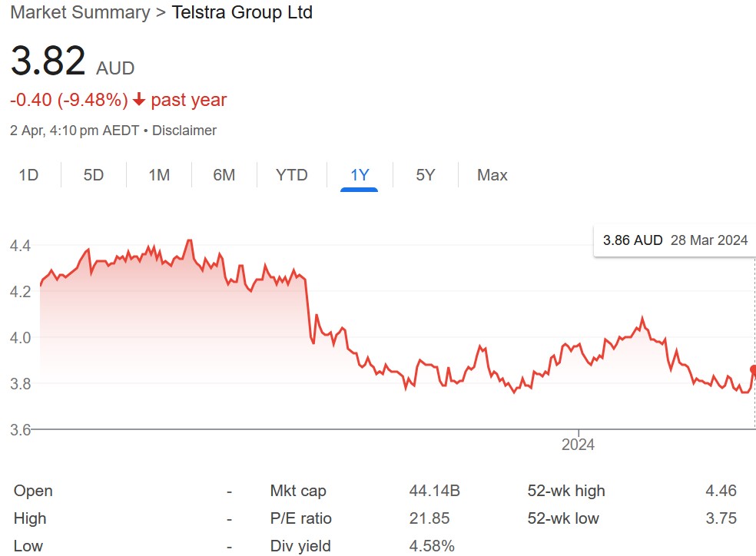Click the Mkt cap value 44.14B

(x=434, y=491)
